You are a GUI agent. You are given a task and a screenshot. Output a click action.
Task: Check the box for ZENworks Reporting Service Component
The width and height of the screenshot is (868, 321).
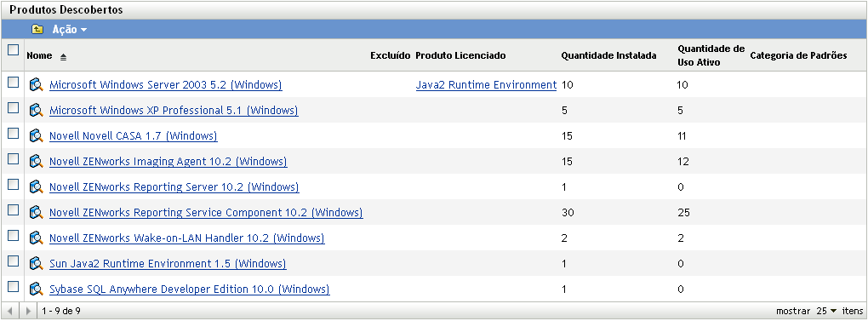14,209
